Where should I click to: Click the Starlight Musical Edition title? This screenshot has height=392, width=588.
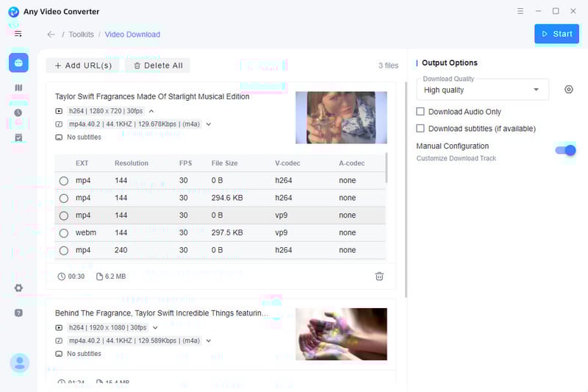click(152, 97)
